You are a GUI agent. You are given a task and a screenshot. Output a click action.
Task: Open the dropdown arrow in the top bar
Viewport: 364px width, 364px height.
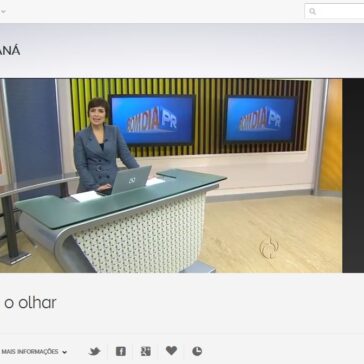(x=3, y=11)
